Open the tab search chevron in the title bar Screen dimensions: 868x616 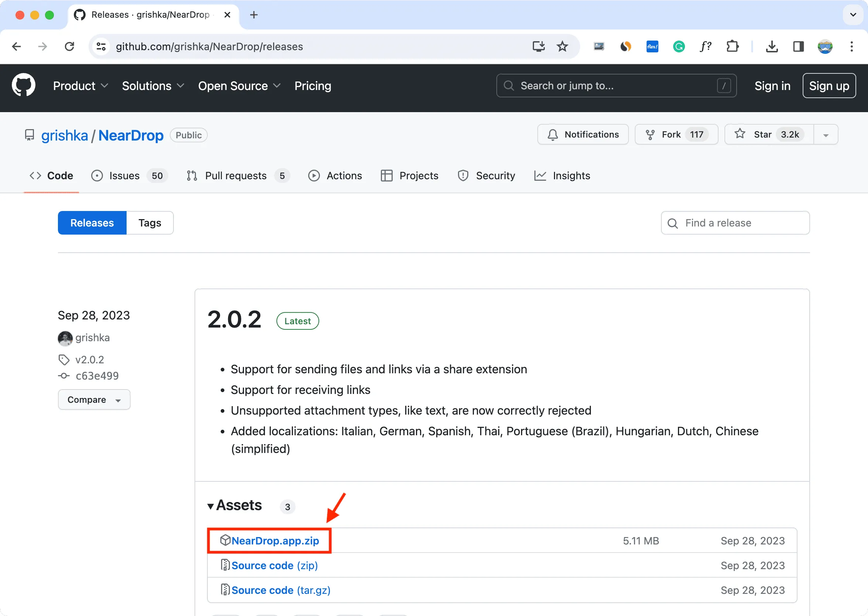click(853, 15)
